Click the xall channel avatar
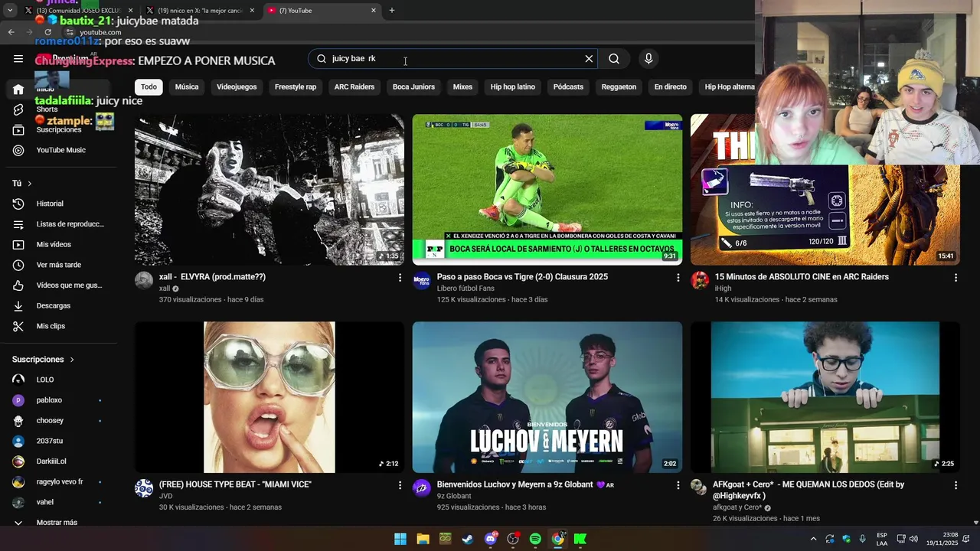 pos(144,280)
